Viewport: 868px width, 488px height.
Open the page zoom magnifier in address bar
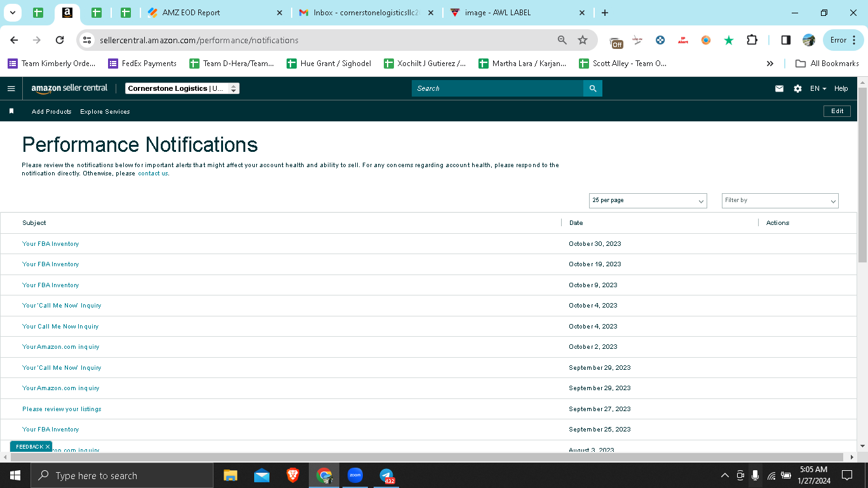pyautogui.click(x=562, y=40)
